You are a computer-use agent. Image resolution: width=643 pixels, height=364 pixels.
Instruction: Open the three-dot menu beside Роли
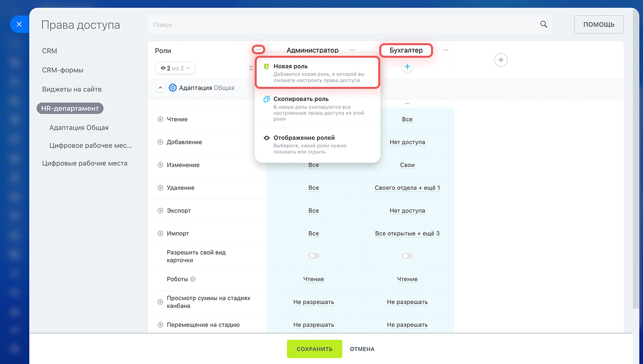tap(258, 50)
